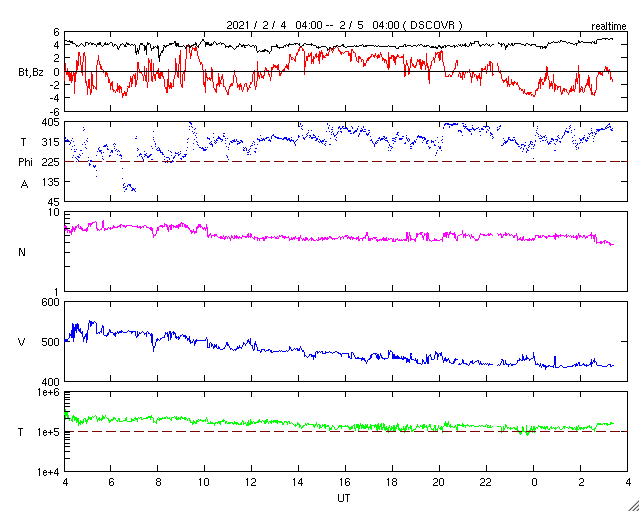Viewport: 640px width, 512px height.
Task: Click the "-4" tick on the Bt,Bz axis
Action: tap(55, 98)
